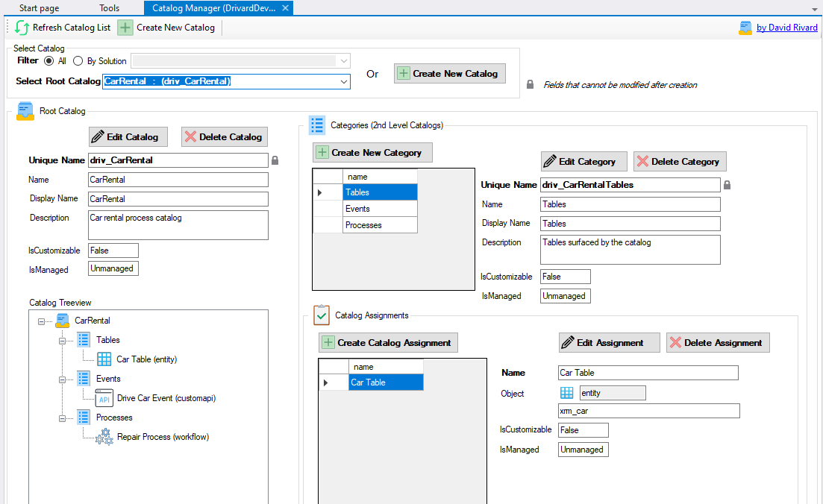
Task: Click Refresh Catalog List toolbar label
Action: [72, 28]
